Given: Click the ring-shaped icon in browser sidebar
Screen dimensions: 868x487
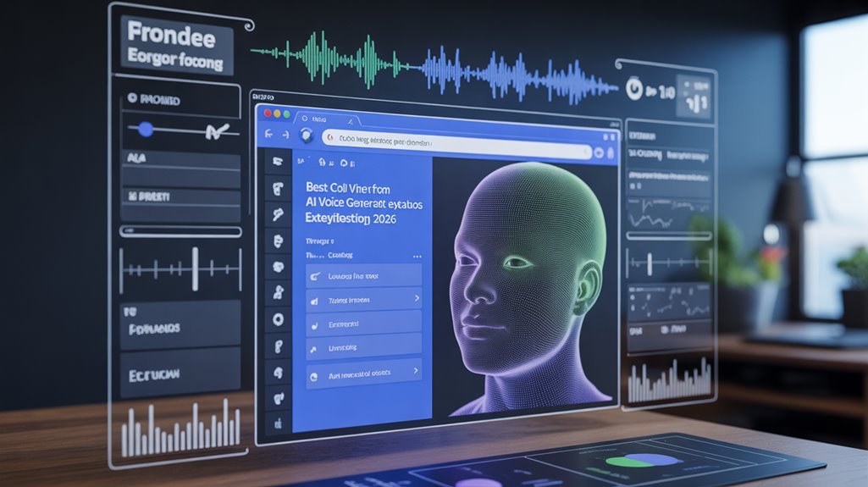Looking at the screenshot, I should 278,319.
